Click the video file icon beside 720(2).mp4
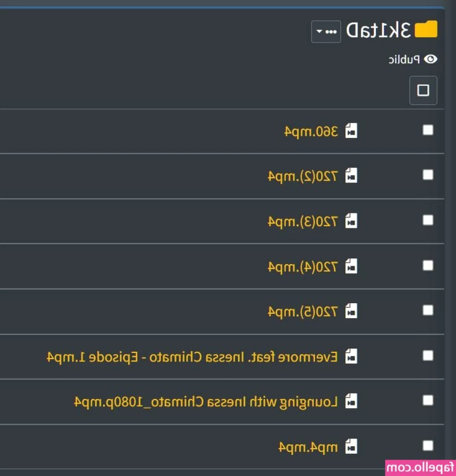The height and width of the screenshot is (476, 456). (351, 176)
